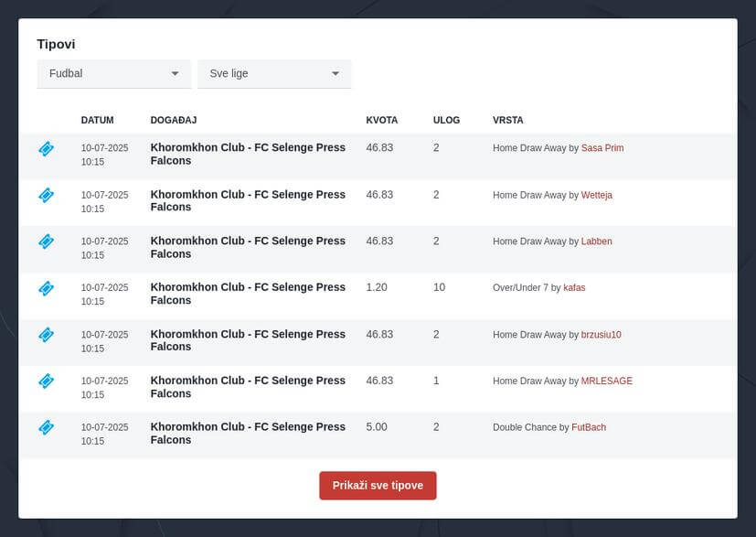Open Labben user profile link
The image size is (756, 537).
point(596,242)
